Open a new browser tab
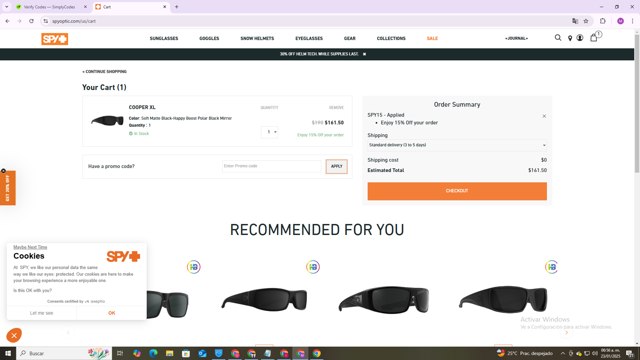640x360 pixels. (x=176, y=7)
